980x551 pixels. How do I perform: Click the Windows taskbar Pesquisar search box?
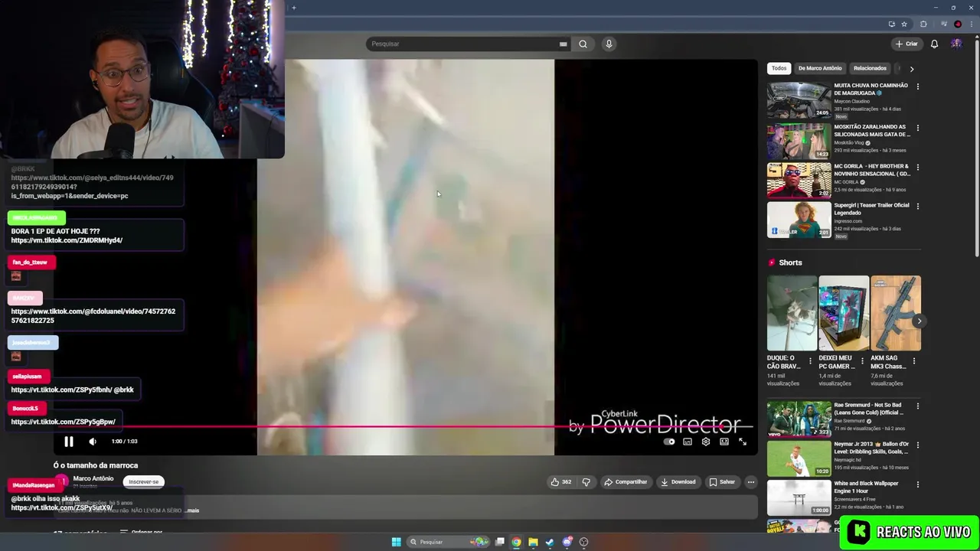448,542
